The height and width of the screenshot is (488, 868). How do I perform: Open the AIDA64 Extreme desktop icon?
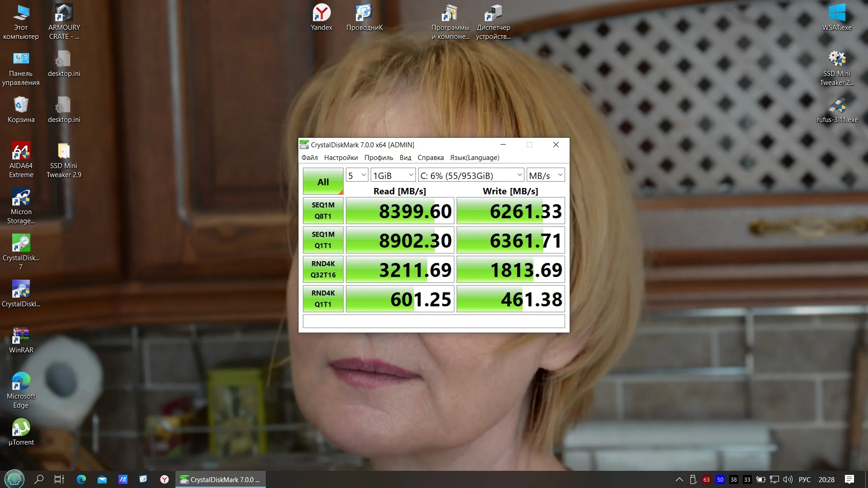tap(21, 160)
